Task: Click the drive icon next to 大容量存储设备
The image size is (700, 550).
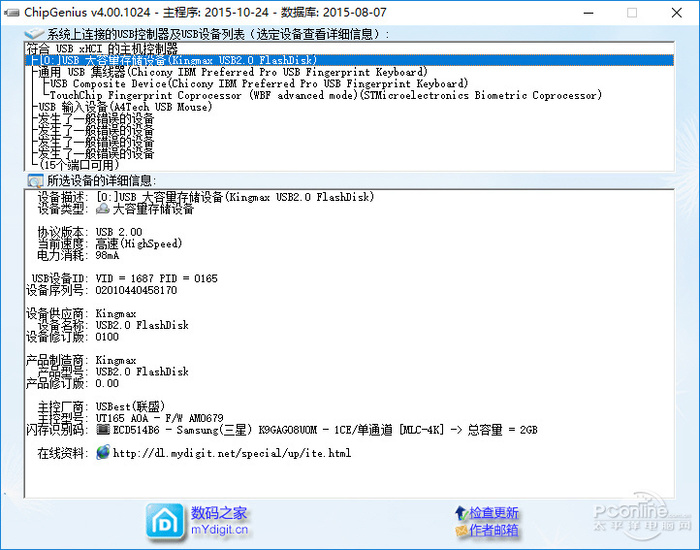Action: [x=102, y=209]
